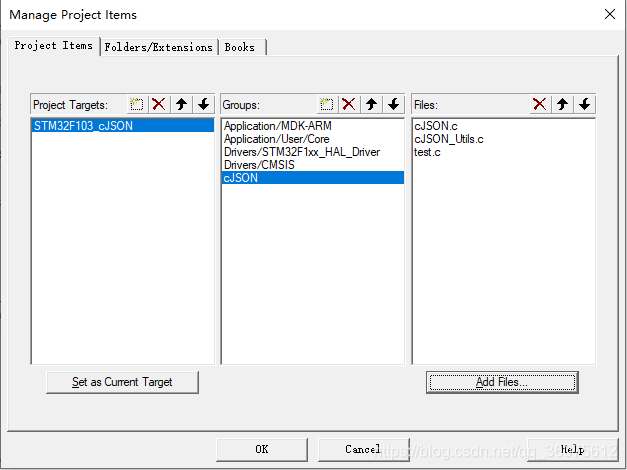Viewport: 627px width, 470px height.
Task: Select the cJSON.c file
Action: [503, 126]
